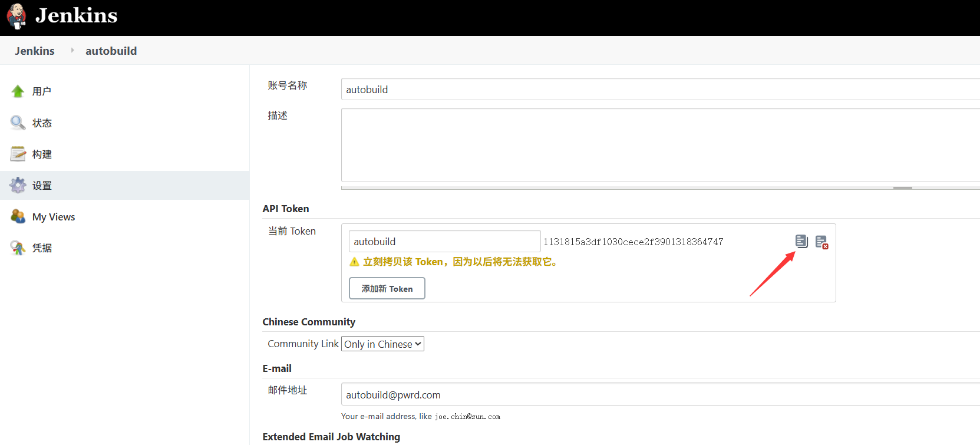This screenshot has height=445, width=980.
Task: Click the notepad 构建 icon
Action: point(18,154)
